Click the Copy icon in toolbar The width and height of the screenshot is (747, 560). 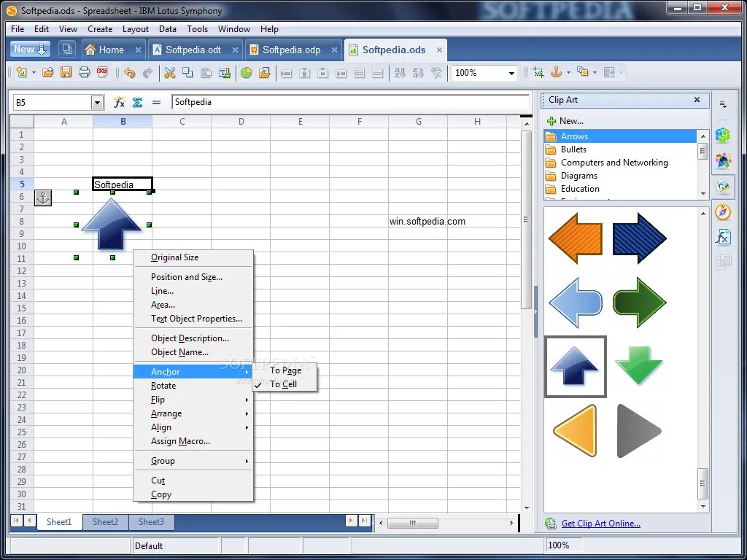click(x=187, y=73)
